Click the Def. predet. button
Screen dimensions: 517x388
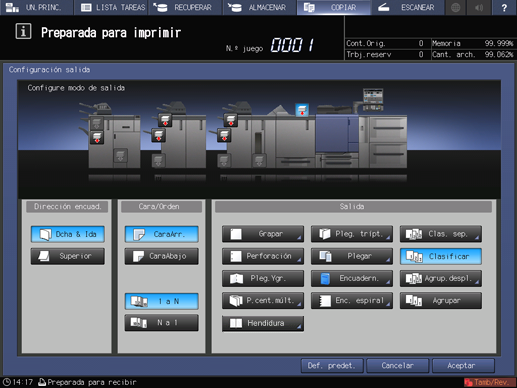point(332,366)
